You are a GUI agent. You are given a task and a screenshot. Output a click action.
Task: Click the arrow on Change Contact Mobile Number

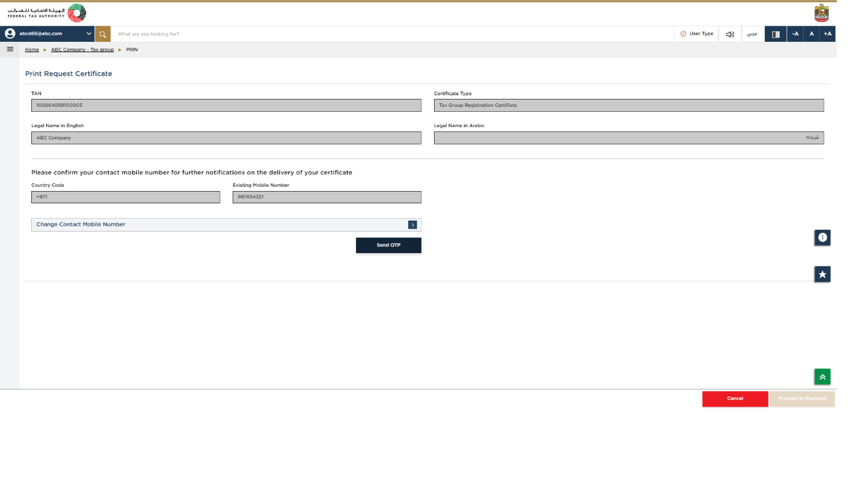coord(413,225)
